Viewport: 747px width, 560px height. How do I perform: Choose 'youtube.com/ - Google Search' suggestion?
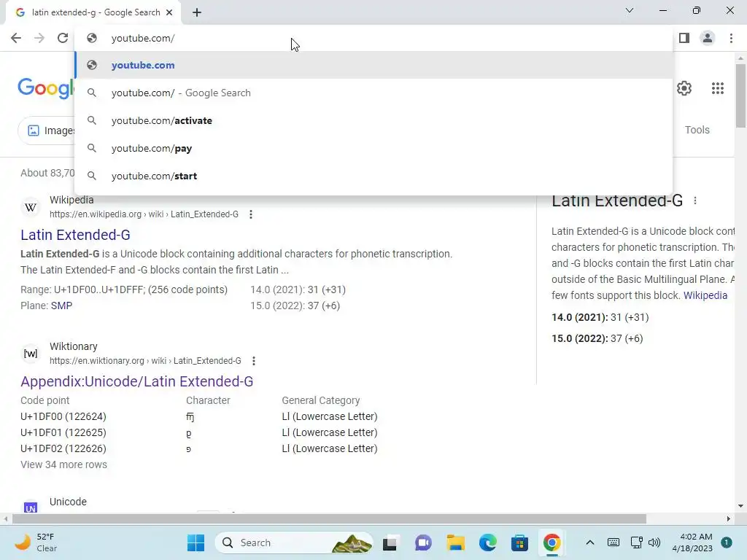coord(374,93)
